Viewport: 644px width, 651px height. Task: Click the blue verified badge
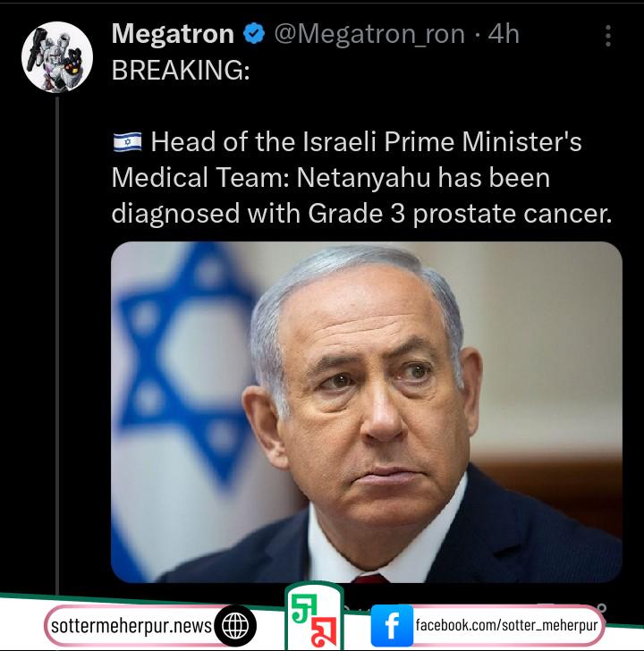(254, 34)
